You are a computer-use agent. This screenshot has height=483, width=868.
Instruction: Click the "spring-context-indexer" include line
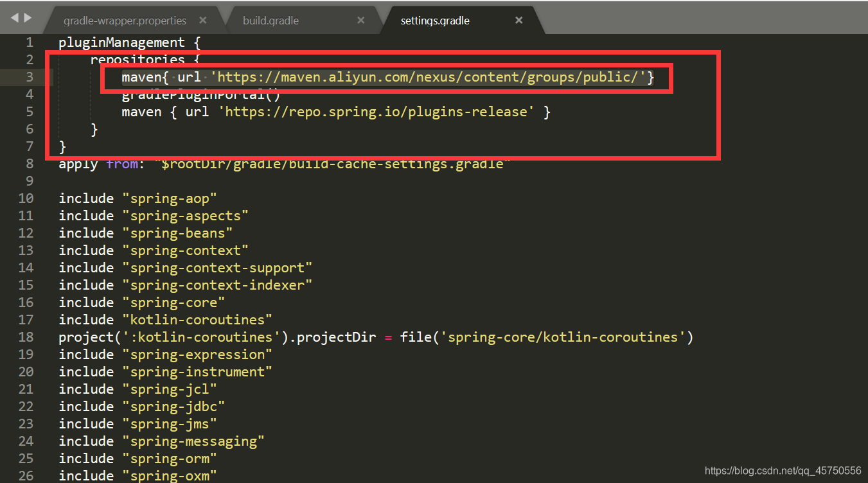point(186,285)
